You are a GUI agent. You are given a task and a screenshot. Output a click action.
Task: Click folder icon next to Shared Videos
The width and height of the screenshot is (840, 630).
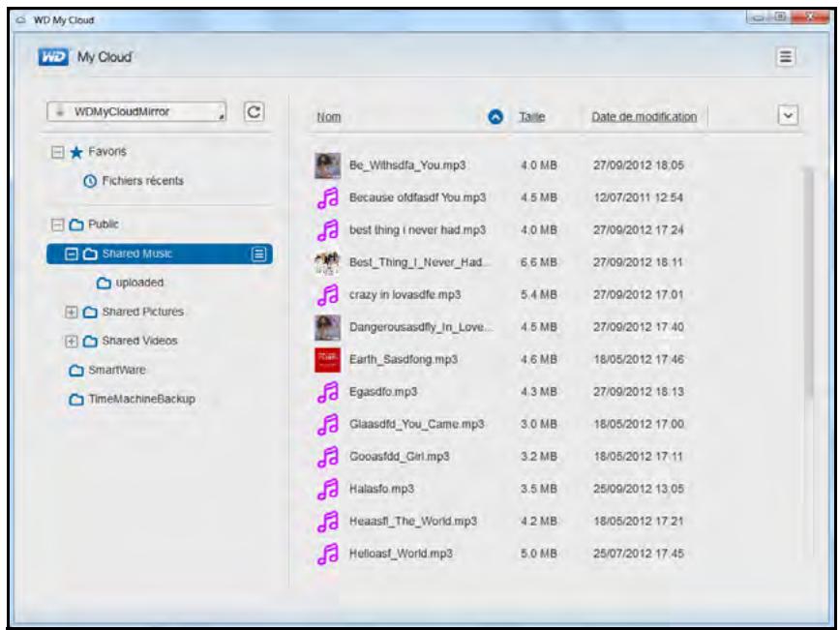point(90,342)
